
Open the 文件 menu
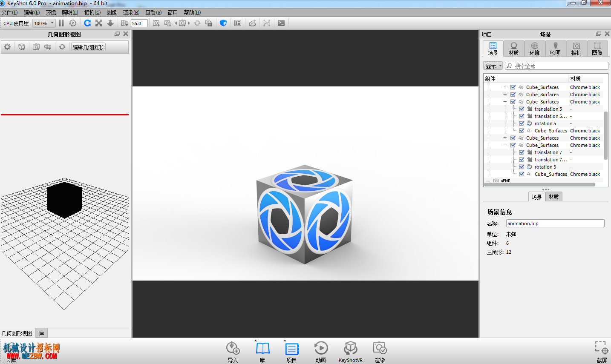tap(9, 12)
